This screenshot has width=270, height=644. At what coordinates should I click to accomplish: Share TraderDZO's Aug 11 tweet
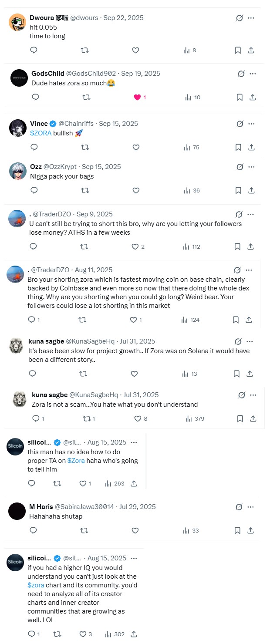(x=249, y=320)
